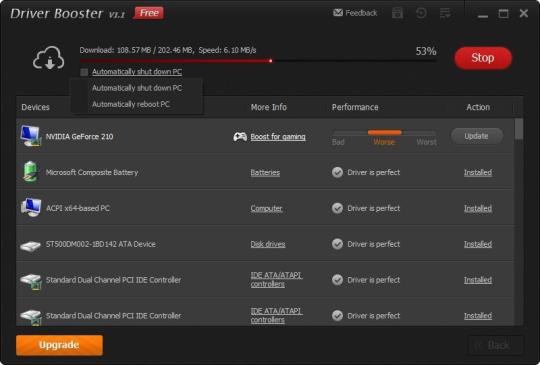
Task: Open the Boost for gaming link
Action: pos(278,137)
